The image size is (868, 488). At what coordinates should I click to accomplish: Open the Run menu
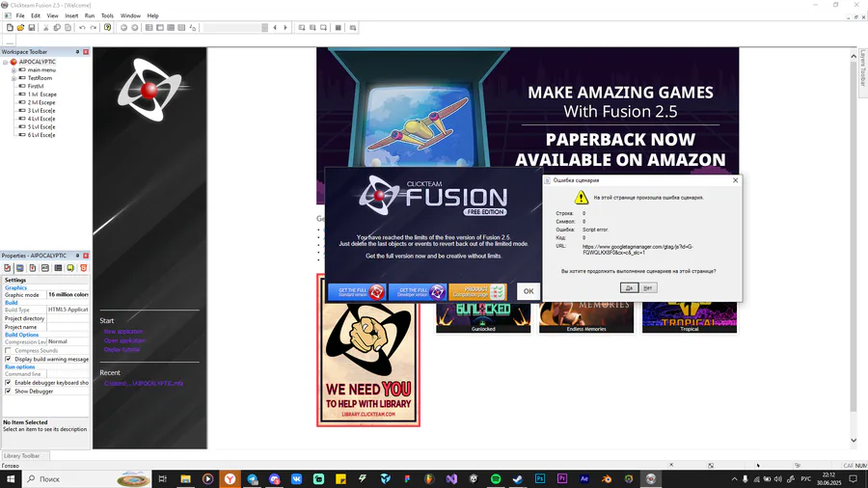pyautogui.click(x=90, y=15)
